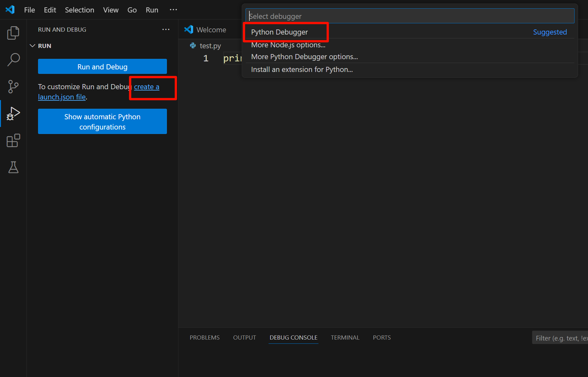Choose Install an extension for Python
588x377 pixels.
(x=410, y=69)
